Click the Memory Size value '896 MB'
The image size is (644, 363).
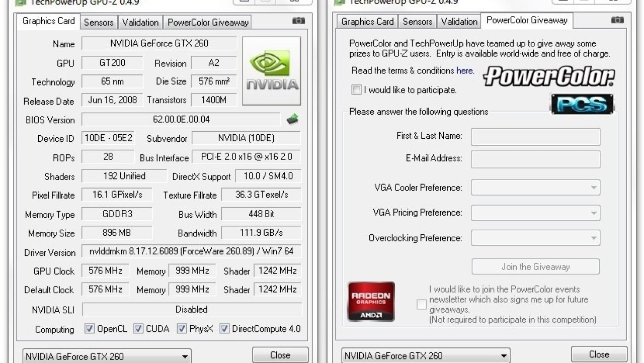click(x=117, y=233)
